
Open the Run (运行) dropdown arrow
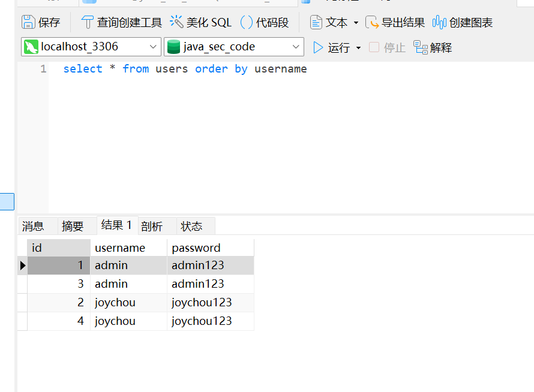[x=359, y=47]
